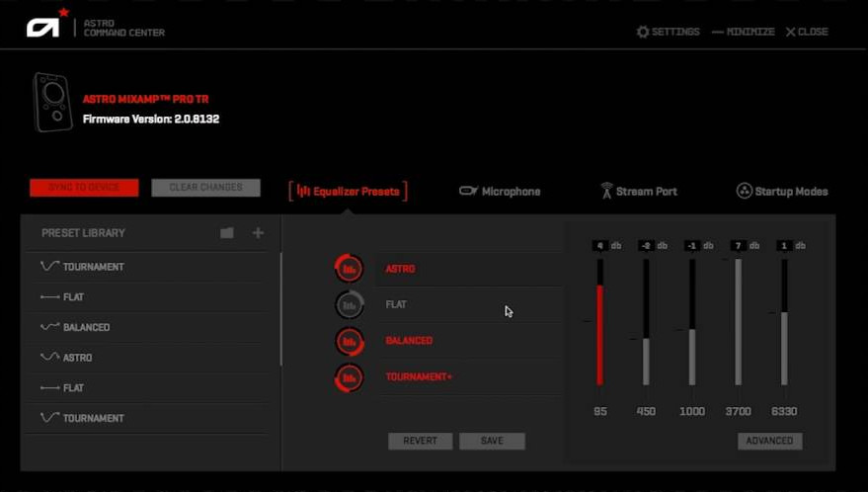Viewport: 868px width, 492px height.
Task: Click the curve icon beside BALANCED in Preset Library
Action: coord(49,327)
